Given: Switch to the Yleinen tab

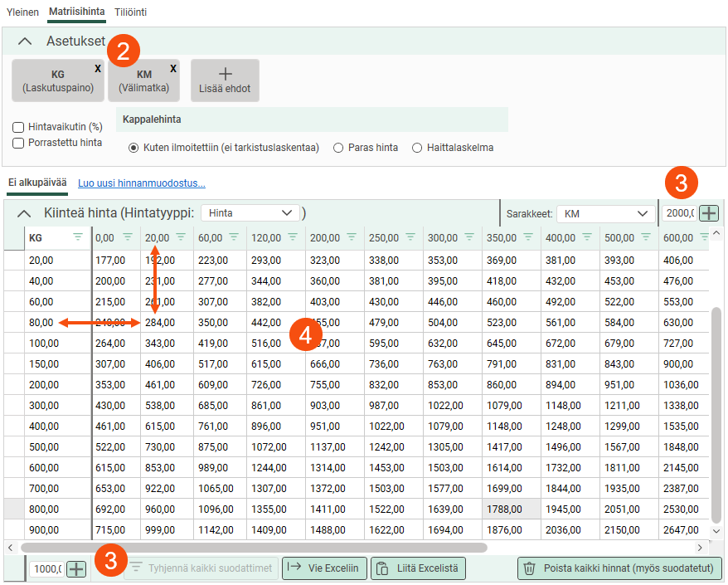Looking at the screenshot, I should (22, 12).
